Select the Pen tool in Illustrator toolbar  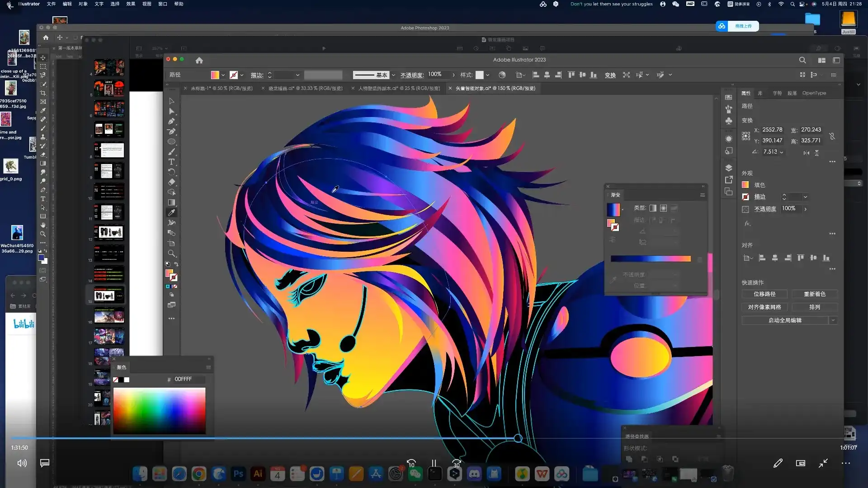click(171, 121)
